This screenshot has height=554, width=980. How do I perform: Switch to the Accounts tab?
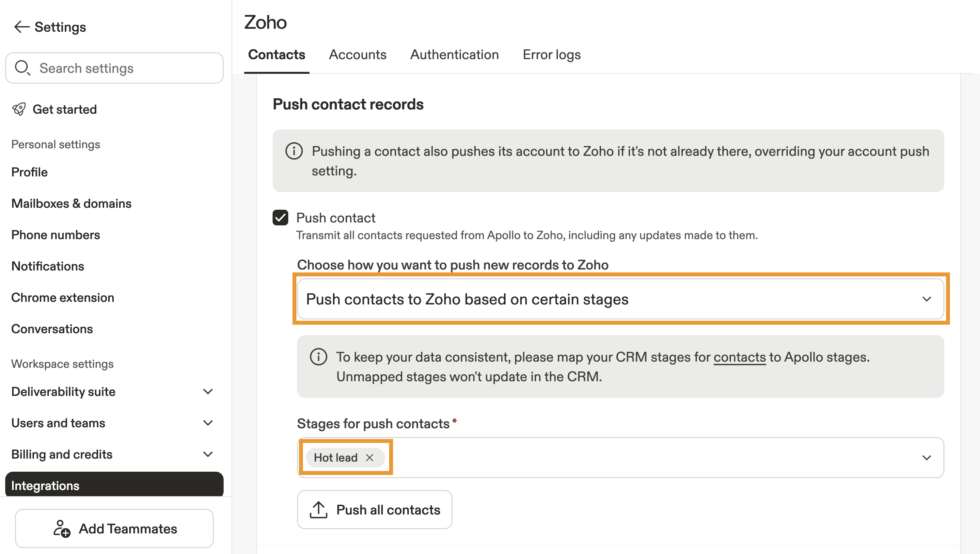click(x=357, y=55)
